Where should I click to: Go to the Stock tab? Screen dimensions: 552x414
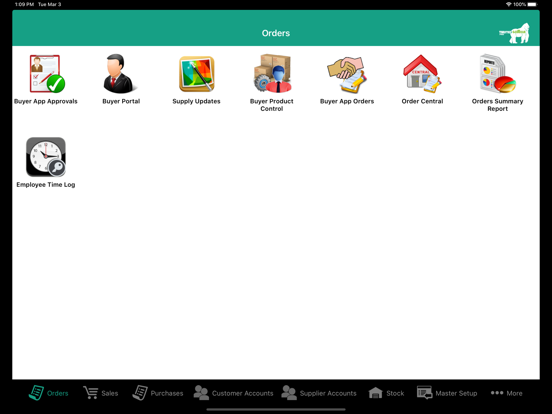[x=386, y=393]
